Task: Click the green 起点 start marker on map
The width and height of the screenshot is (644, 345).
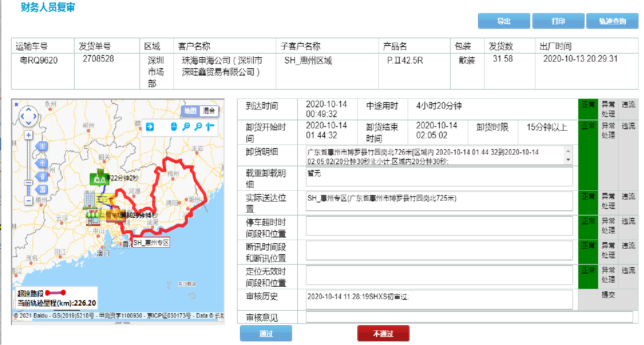Action: 98,179
